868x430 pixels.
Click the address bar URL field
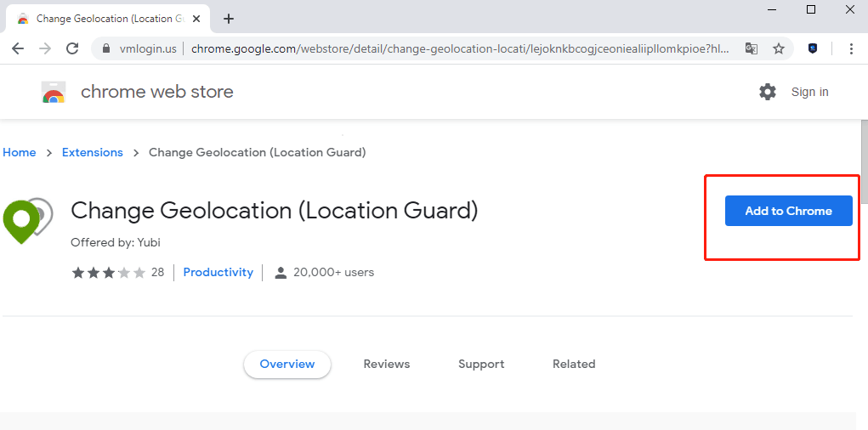(459, 48)
